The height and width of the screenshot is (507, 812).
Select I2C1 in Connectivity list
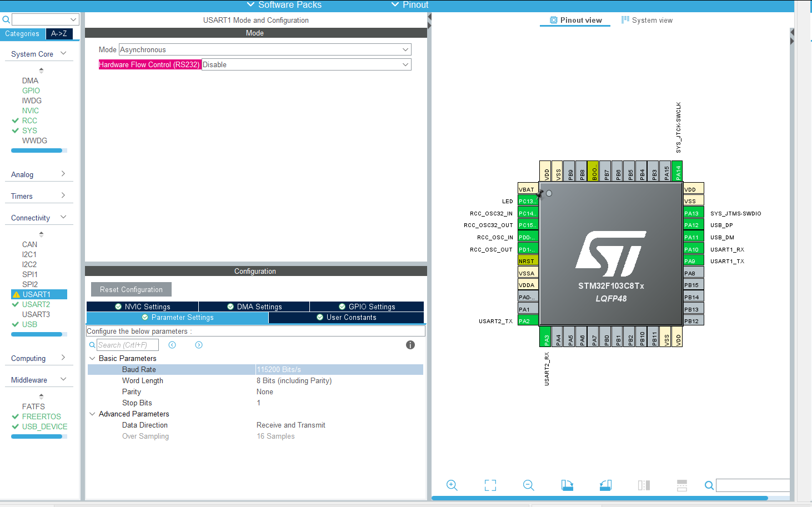coord(29,254)
